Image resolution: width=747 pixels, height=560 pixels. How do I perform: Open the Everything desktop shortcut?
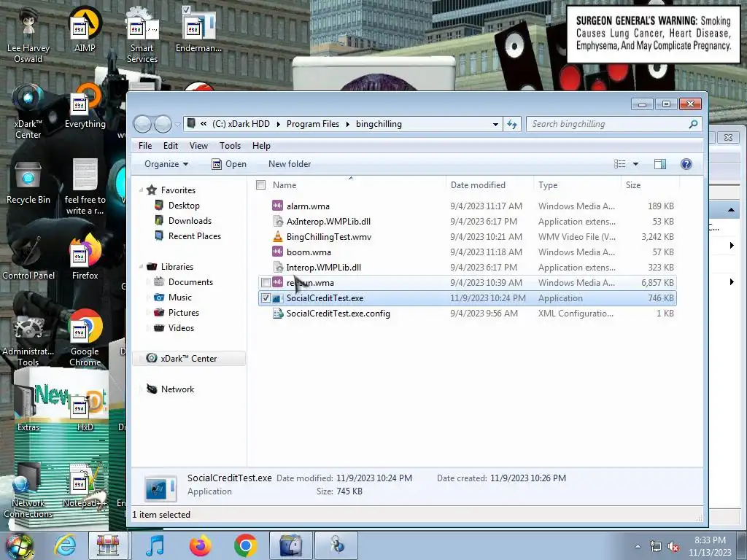coord(85,106)
